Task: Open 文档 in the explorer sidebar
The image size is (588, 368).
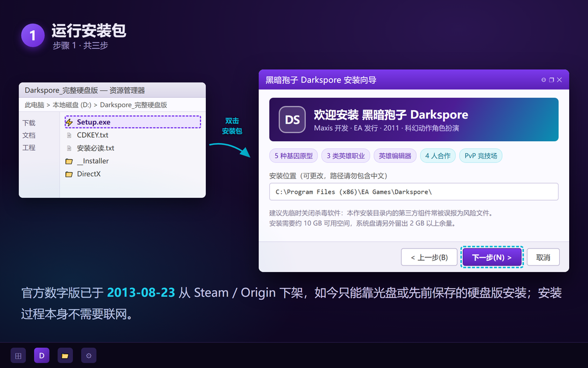Action: click(x=29, y=135)
